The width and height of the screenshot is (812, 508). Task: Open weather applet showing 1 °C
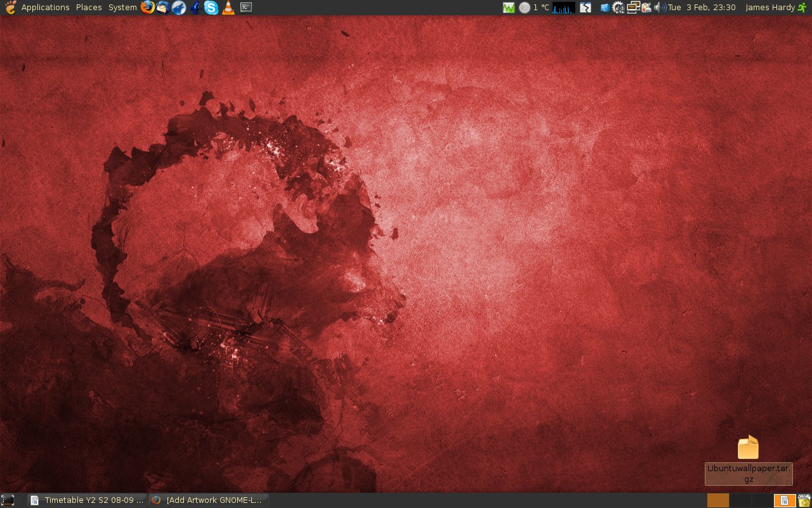tap(534, 8)
